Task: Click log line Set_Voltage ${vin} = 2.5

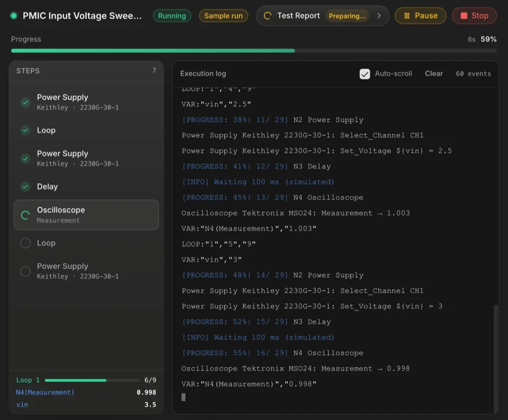Action: coord(317,151)
